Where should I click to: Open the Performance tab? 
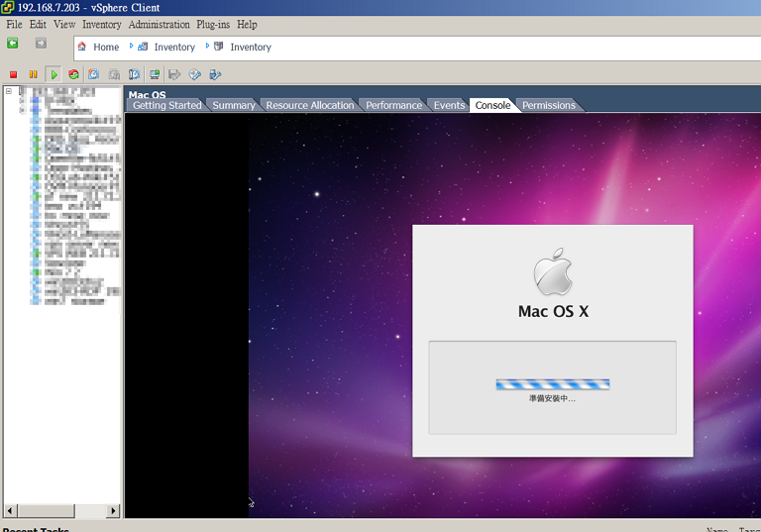point(393,105)
